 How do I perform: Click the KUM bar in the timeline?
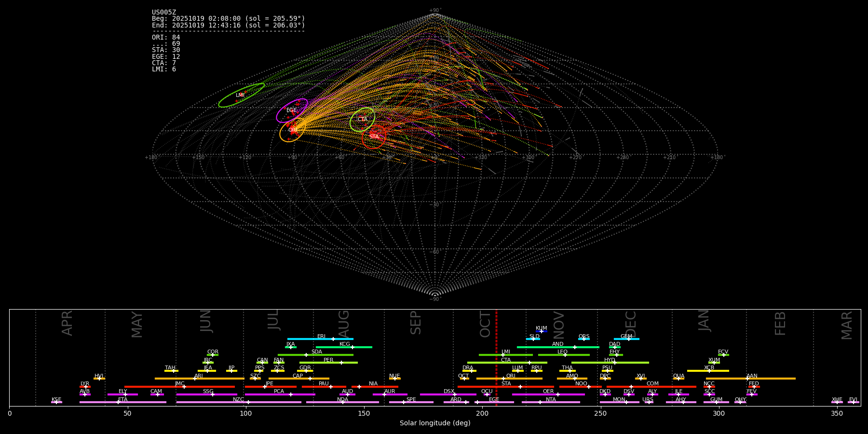click(x=542, y=331)
